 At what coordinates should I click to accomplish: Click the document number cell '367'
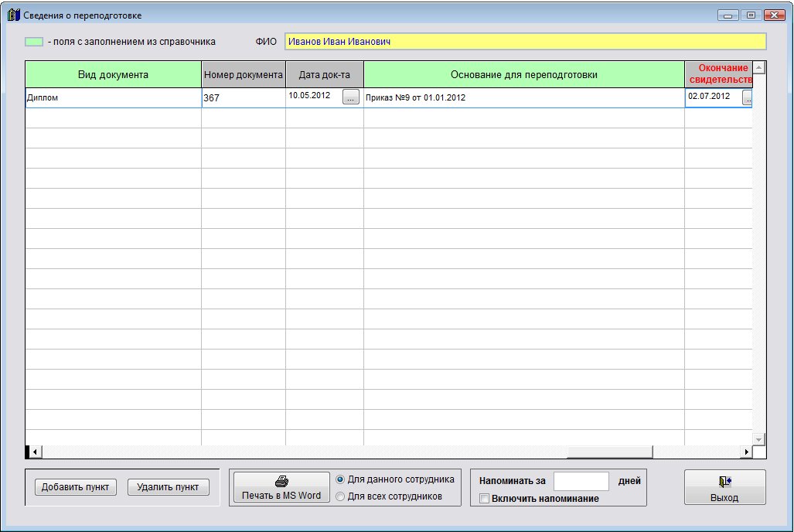[244, 98]
